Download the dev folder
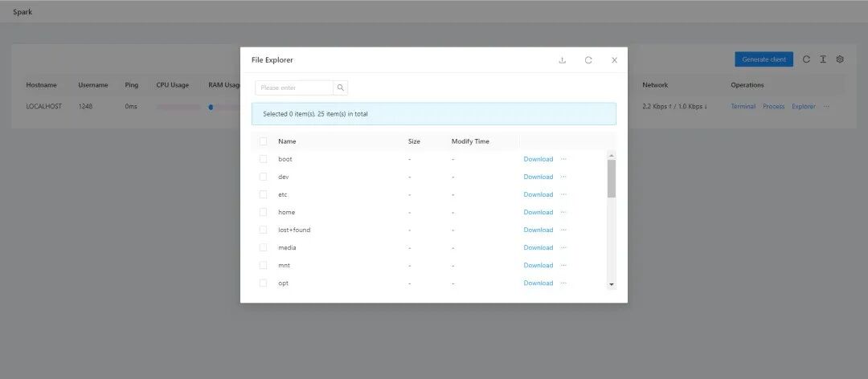 pos(538,177)
